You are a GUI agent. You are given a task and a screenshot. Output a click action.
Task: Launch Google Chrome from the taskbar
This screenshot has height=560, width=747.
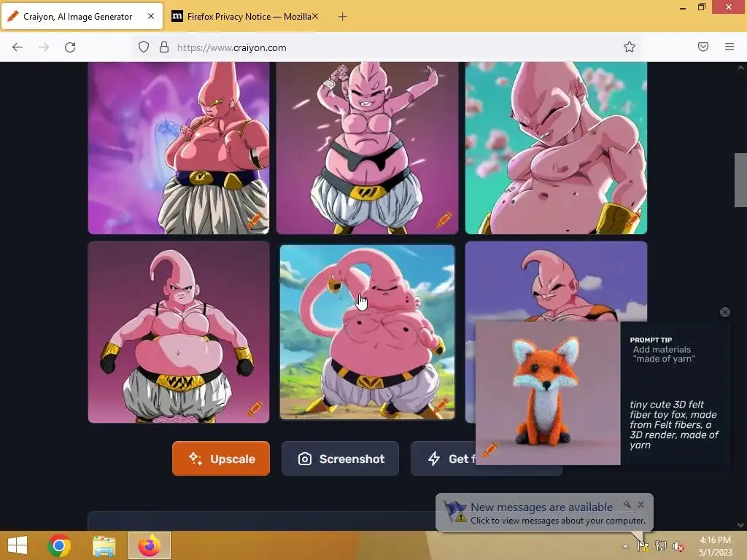click(x=59, y=545)
